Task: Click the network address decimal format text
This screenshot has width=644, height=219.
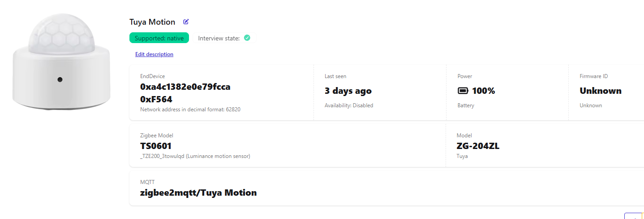Action: pos(190,109)
